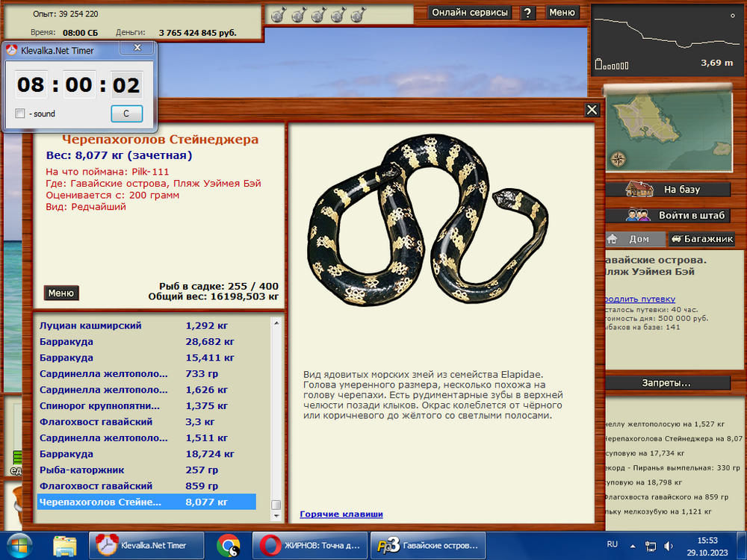The height and width of the screenshot is (560, 747).
Task: Click the network icon in system tray
Action: (651, 546)
